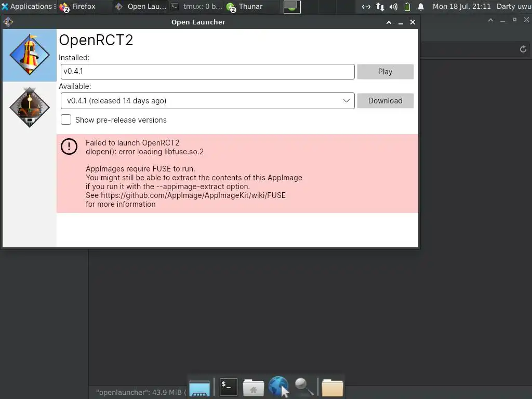Click the AppImageKit FUSE wiki URL text
Image resolution: width=532 pixels, height=399 pixels.
[193, 195]
